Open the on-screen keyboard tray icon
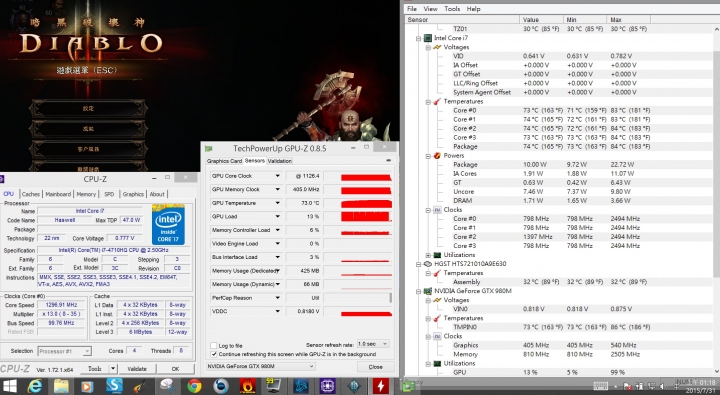 pos(600,386)
